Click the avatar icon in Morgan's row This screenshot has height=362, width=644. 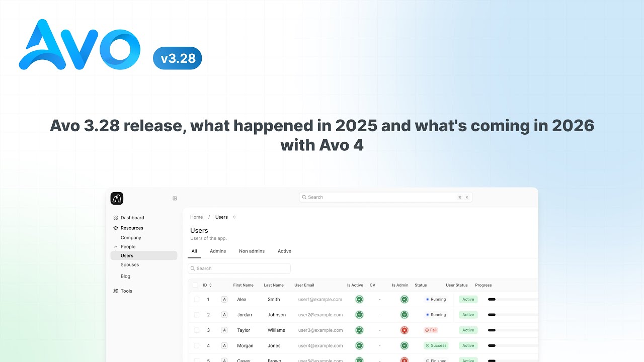224,346
